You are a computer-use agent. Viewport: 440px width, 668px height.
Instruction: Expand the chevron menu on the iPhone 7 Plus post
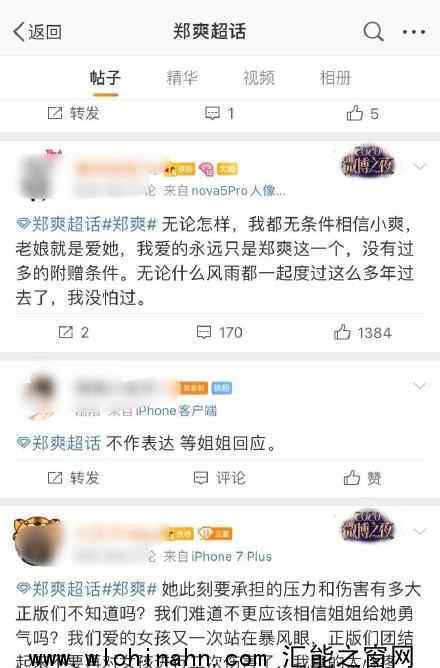click(420, 531)
